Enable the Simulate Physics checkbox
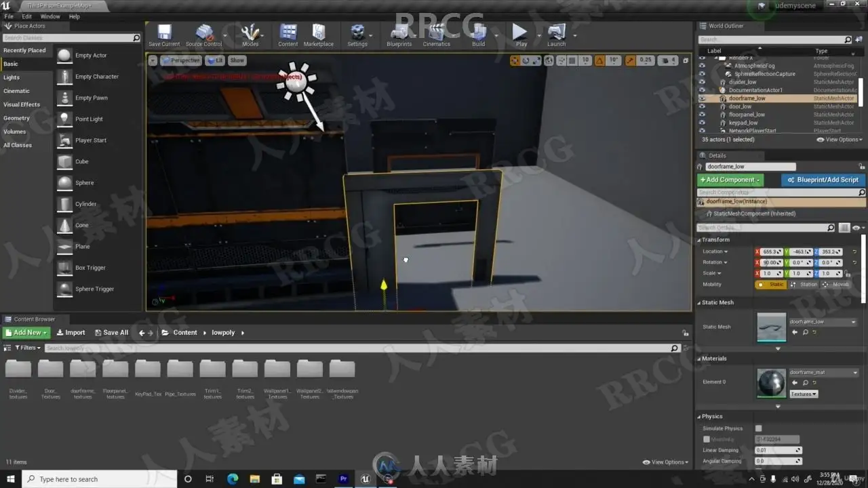 pos(758,428)
